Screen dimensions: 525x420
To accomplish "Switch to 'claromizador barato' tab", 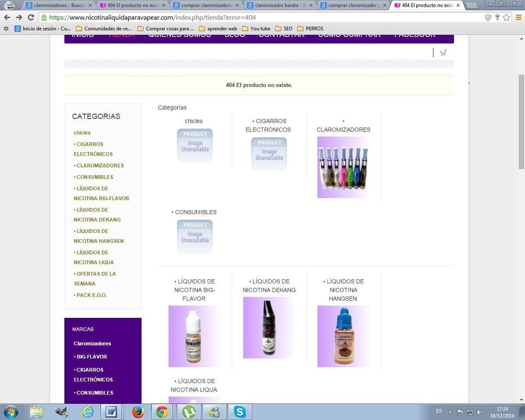I will click(x=280, y=5).
